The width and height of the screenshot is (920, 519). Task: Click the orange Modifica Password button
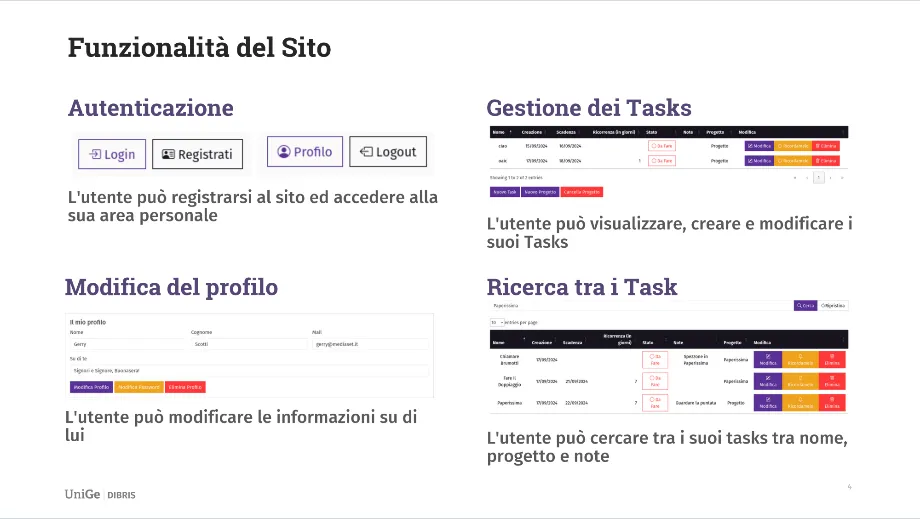tap(138, 387)
